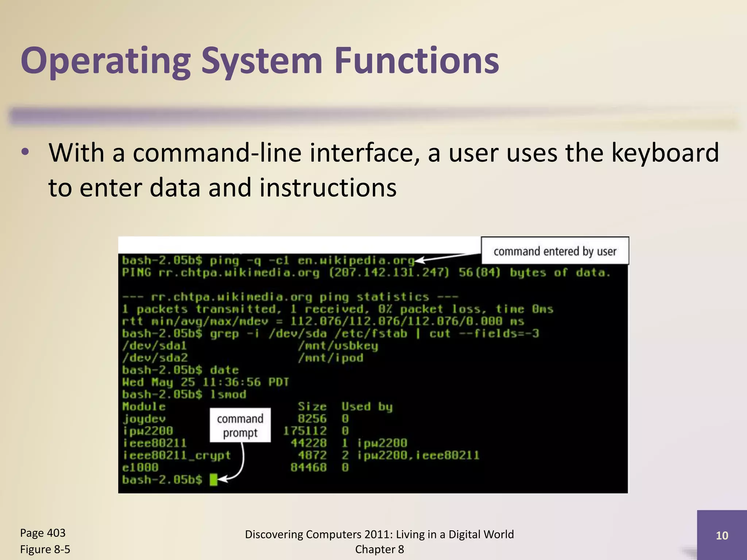
Task: Click the ping statistics header line
Action: click(290, 297)
